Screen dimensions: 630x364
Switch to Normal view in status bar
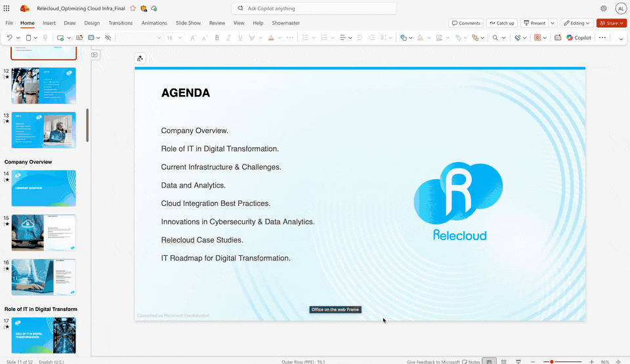[x=489, y=361]
